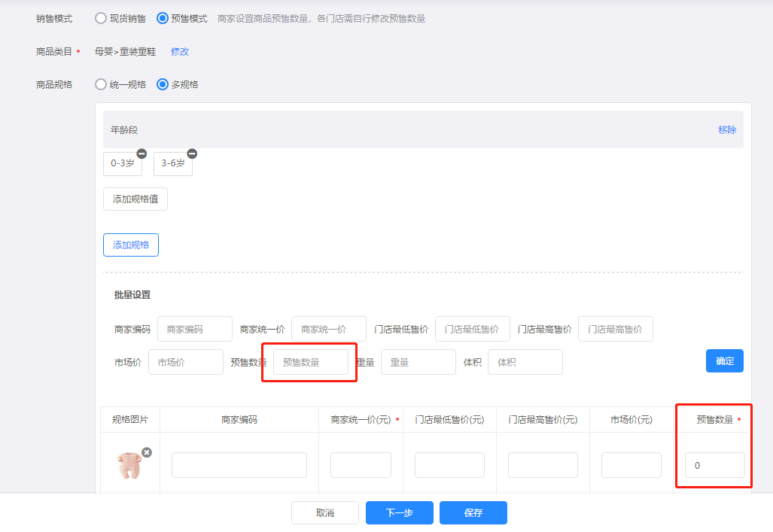
Task: Click the 商家统一价(元) column header
Action: [361, 420]
